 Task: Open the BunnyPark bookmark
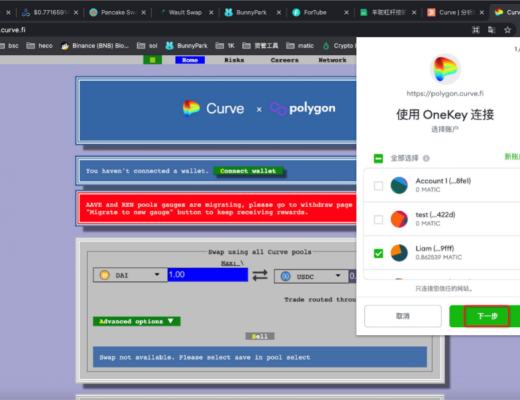point(187,46)
